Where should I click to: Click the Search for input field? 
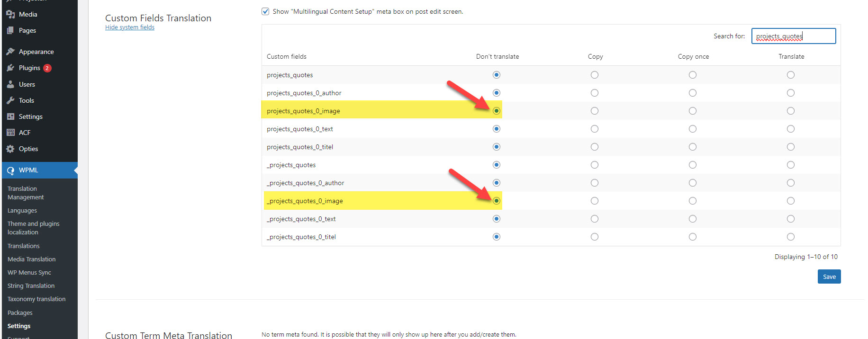click(794, 36)
